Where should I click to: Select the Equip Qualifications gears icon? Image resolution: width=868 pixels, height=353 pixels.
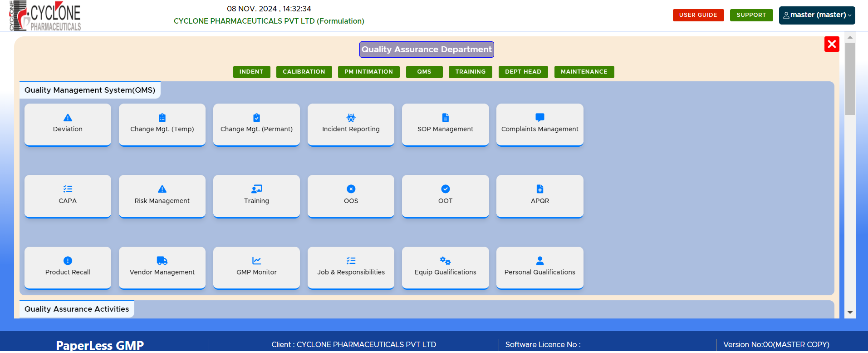[x=445, y=261]
